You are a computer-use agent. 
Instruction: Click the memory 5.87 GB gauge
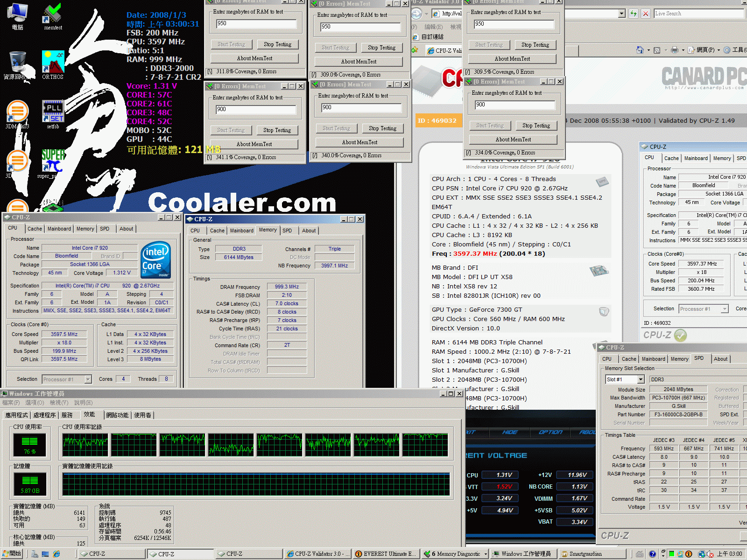tap(30, 483)
